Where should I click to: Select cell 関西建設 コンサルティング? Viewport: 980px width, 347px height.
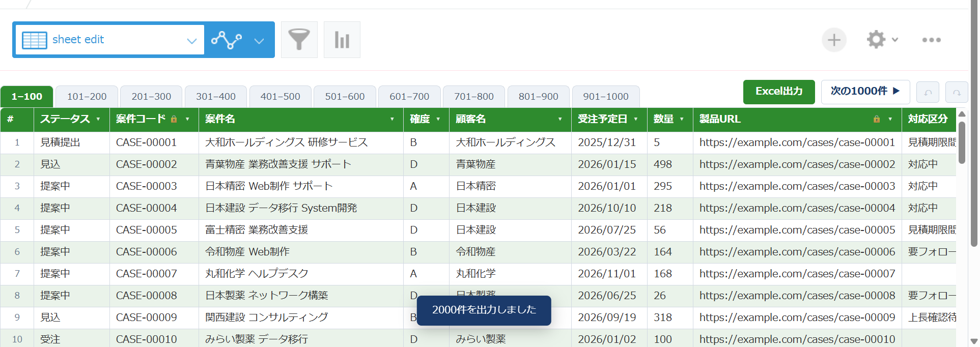tap(301, 317)
